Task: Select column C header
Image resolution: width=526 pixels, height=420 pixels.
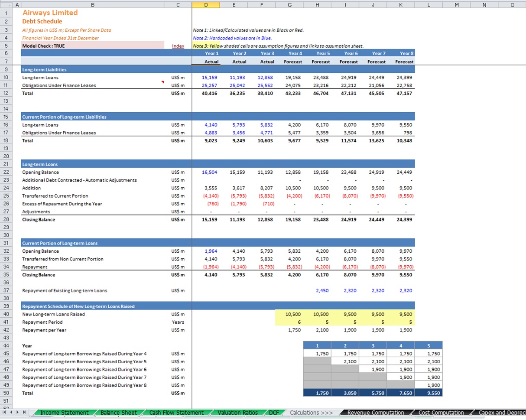Action: pyautogui.click(x=178, y=5)
